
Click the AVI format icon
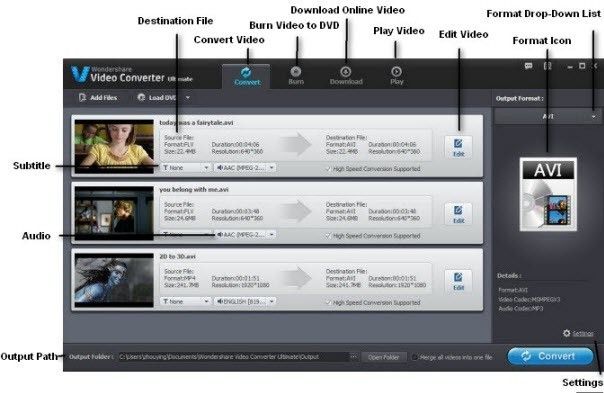point(548,194)
